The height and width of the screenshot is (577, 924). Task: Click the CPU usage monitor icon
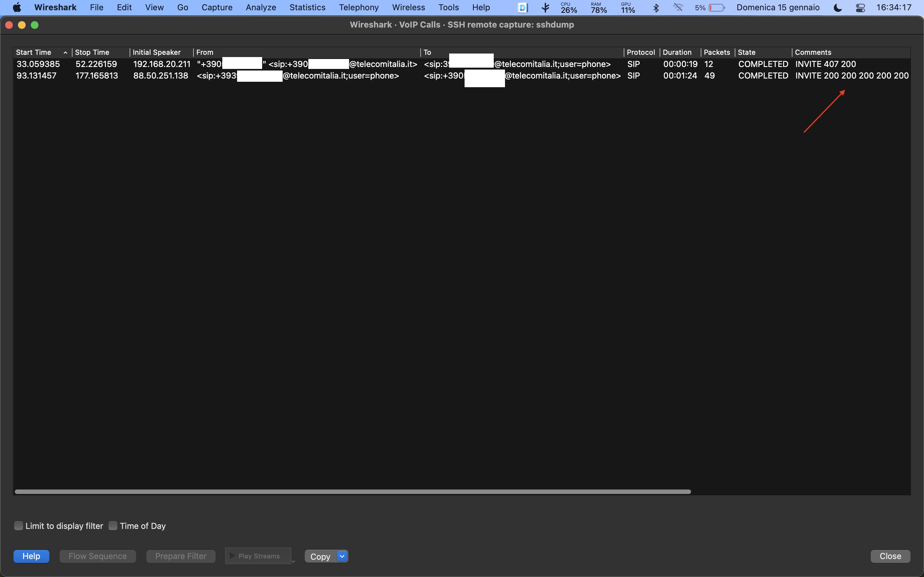[568, 8]
